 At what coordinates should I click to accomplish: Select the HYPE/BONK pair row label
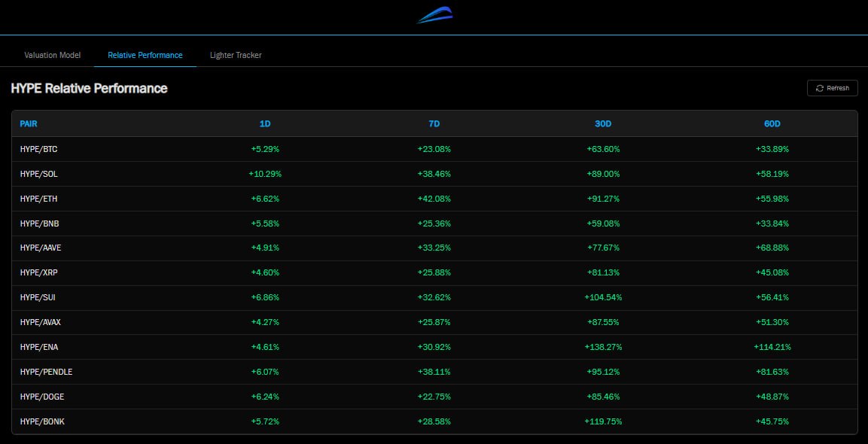click(42, 422)
